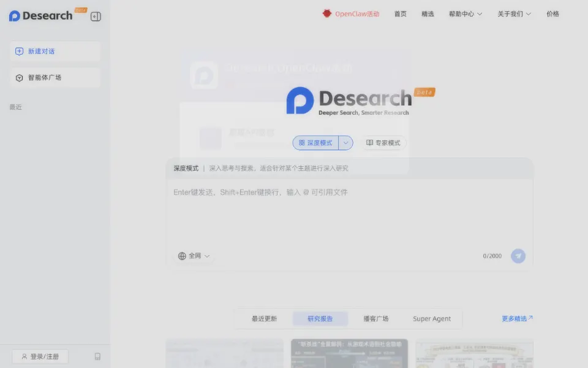Click the 0/2000 character counter
588x368 pixels.
click(x=492, y=256)
